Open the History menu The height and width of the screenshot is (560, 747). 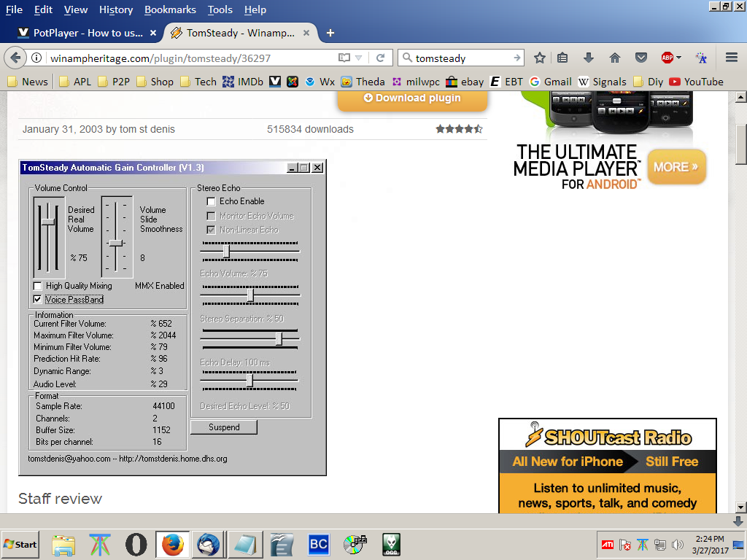click(x=116, y=9)
